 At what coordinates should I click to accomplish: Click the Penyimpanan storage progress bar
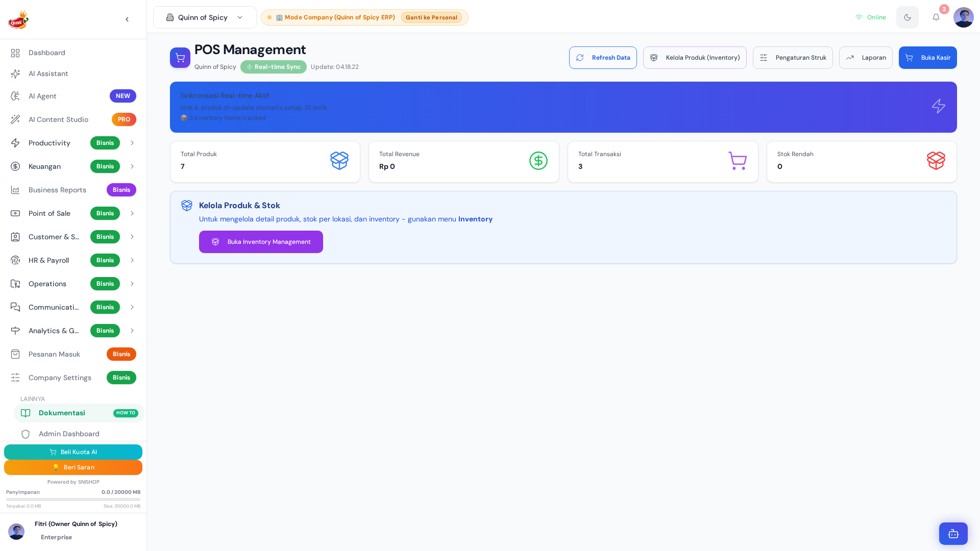tap(73, 499)
